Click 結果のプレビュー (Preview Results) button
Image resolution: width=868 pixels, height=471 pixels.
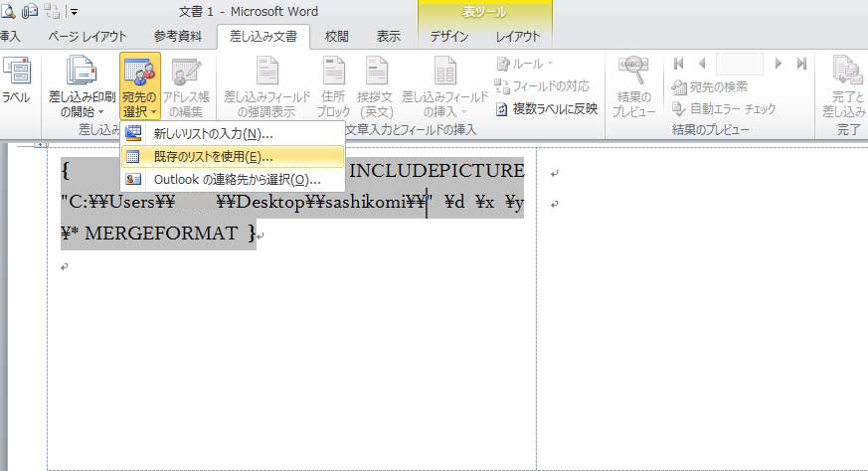coord(633,87)
